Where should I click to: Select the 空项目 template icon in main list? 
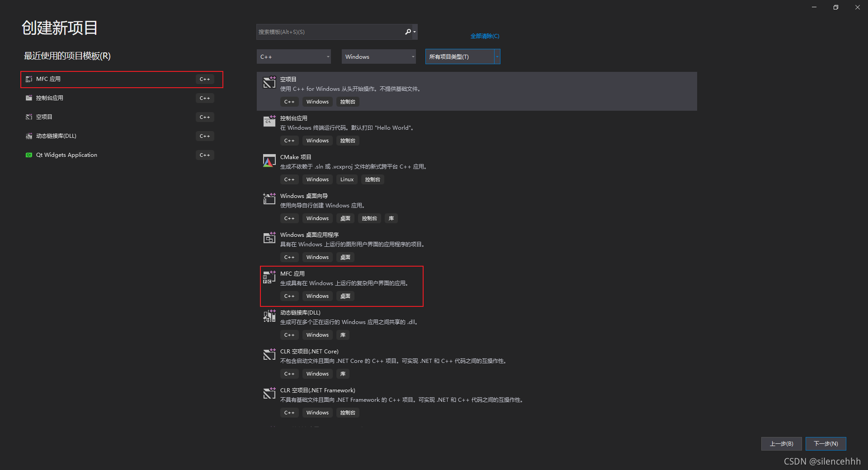pyautogui.click(x=269, y=82)
